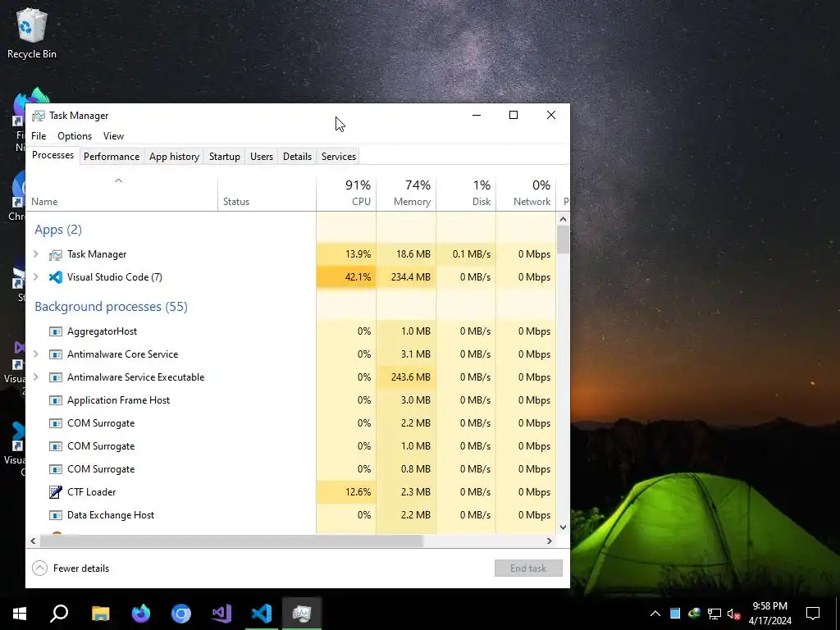Click the horizontal scrollbar right arrow

[549, 541]
